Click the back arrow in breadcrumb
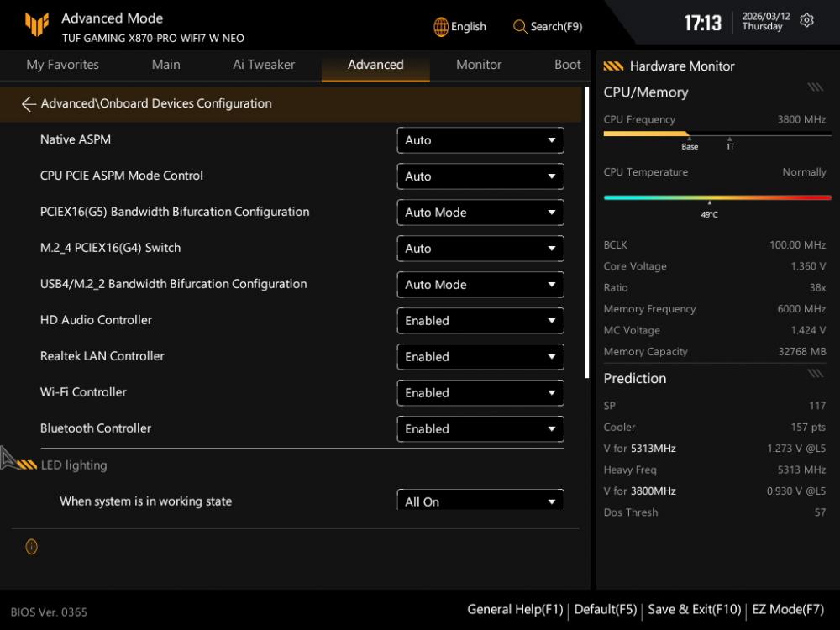Viewport: 840px width, 630px height. point(29,104)
